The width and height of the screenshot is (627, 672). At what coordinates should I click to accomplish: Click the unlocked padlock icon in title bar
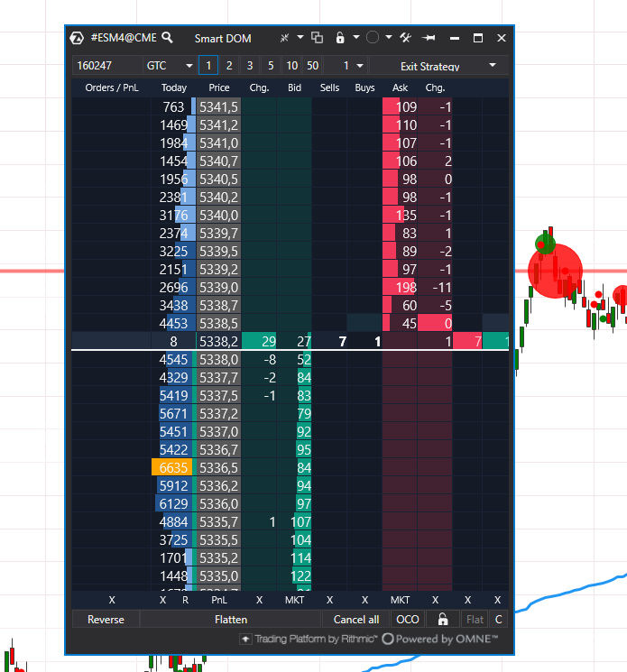[x=340, y=38]
